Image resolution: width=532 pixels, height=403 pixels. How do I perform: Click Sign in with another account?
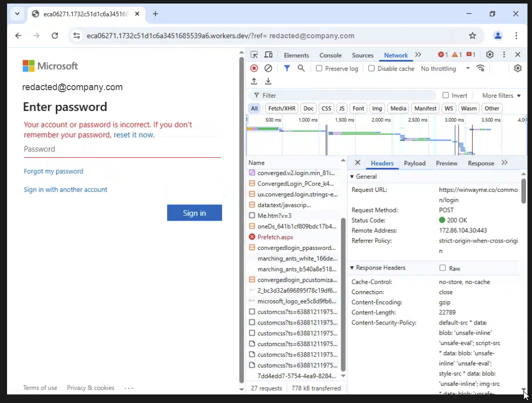click(x=65, y=190)
